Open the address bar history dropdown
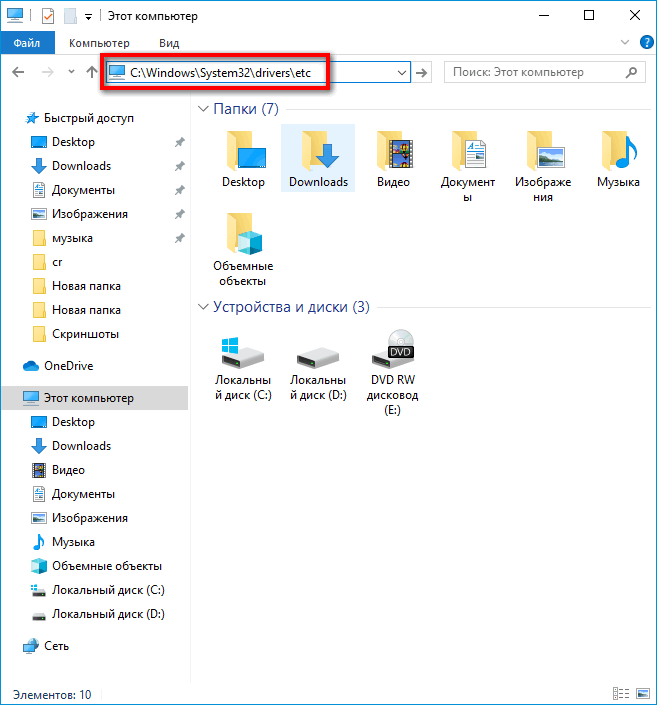The width and height of the screenshot is (657, 705). 402,72
